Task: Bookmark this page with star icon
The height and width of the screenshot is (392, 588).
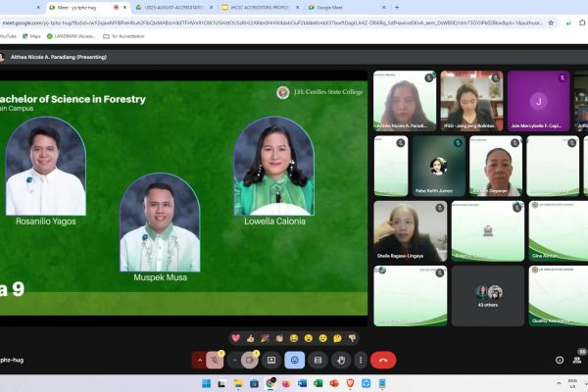Action: point(551,23)
